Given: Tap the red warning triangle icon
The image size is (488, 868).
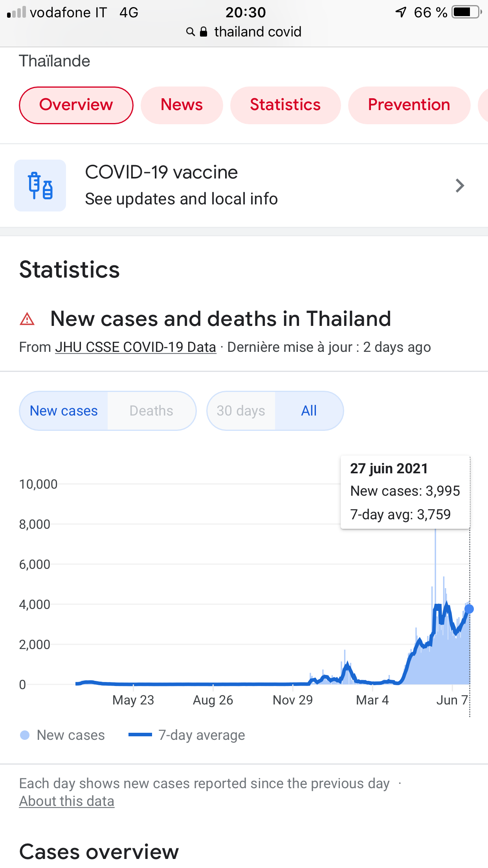Looking at the screenshot, I should click(27, 319).
